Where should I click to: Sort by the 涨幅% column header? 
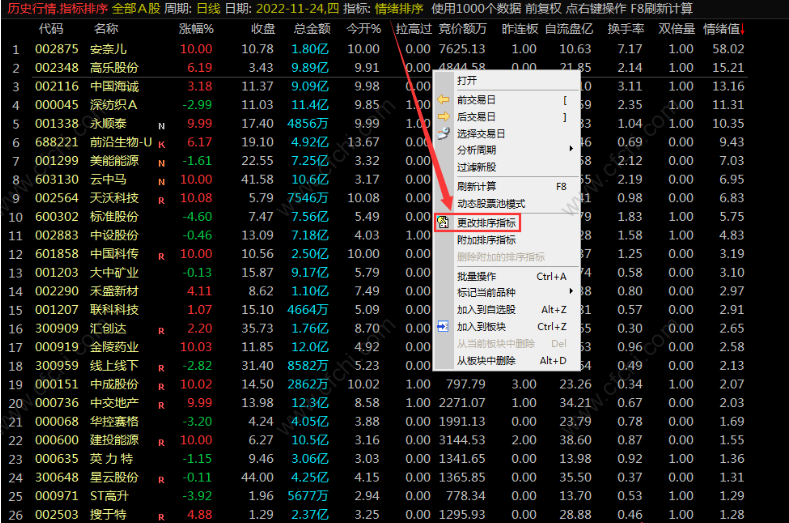[x=196, y=29]
